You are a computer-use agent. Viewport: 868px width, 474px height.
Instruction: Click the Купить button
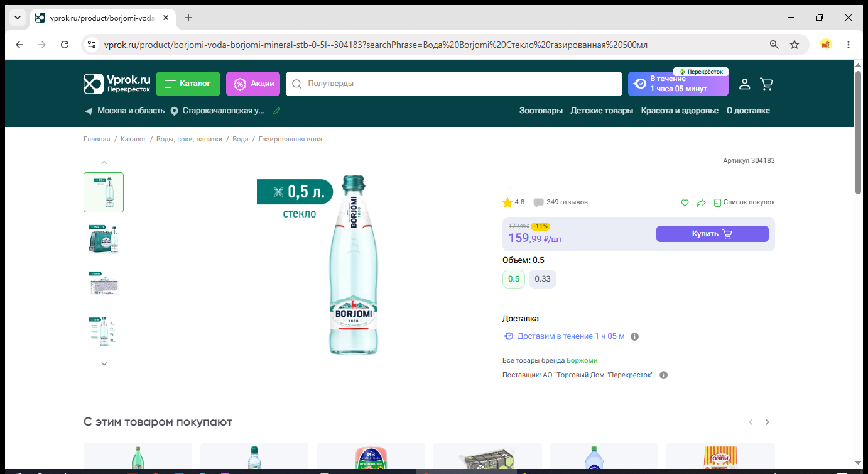(712, 234)
